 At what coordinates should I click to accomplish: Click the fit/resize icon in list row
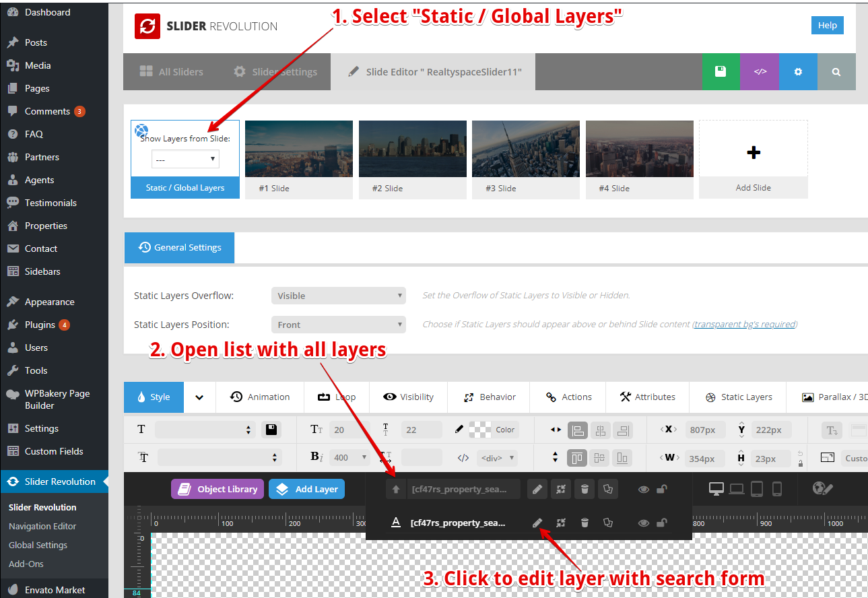560,523
